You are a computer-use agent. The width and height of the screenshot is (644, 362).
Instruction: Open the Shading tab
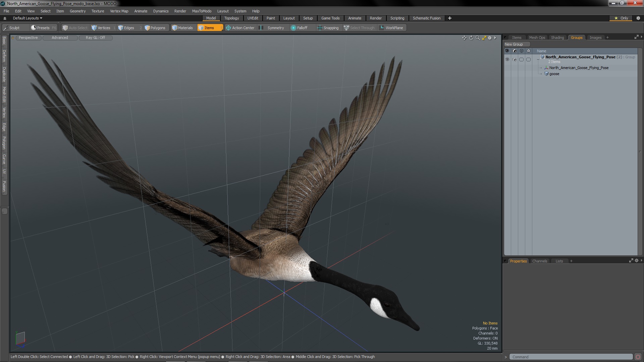pyautogui.click(x=557, y=38)
